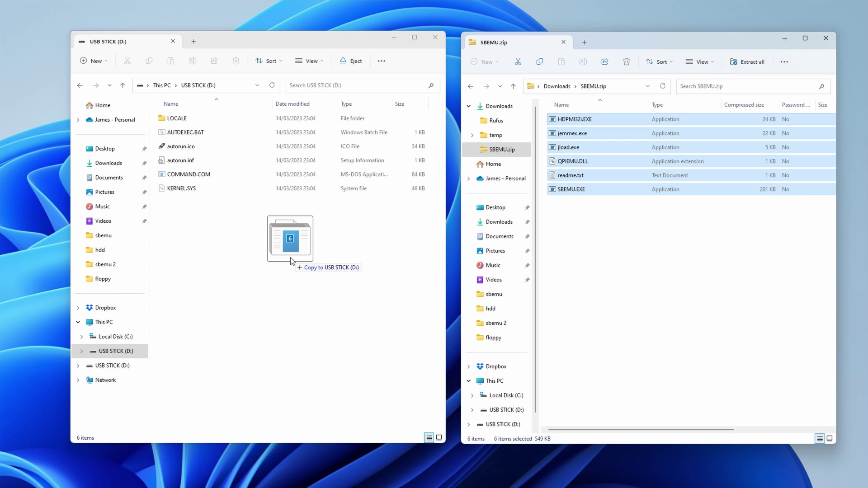This screenshot has height=488, width=868.
Task: Click horizontal scrollbar in SBEMU.zip window
Action: tap(641, 429)
